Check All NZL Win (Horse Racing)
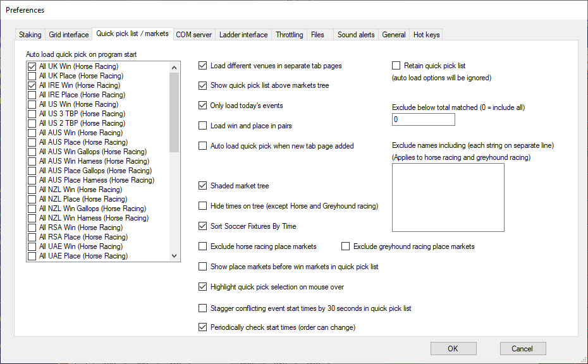The height and width of the screenshot is (364, 588). tap(32, 190)
